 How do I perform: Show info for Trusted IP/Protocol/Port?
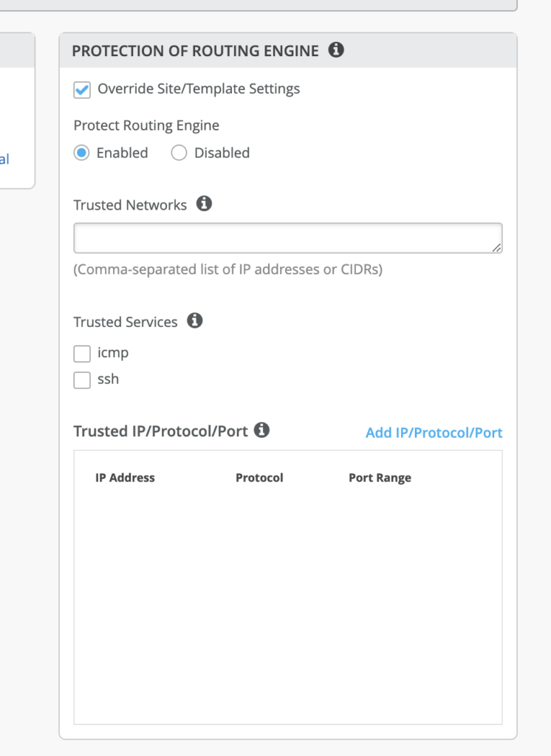coord(261,430)
